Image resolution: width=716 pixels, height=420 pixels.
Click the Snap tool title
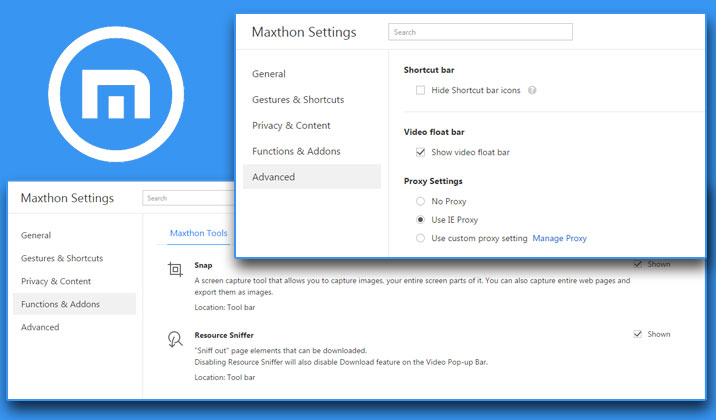pos(203,265)
